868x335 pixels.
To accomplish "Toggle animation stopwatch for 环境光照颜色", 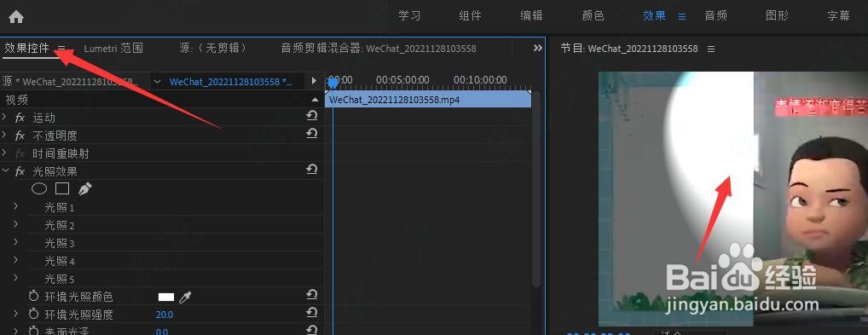I will (x=34, y=297).
